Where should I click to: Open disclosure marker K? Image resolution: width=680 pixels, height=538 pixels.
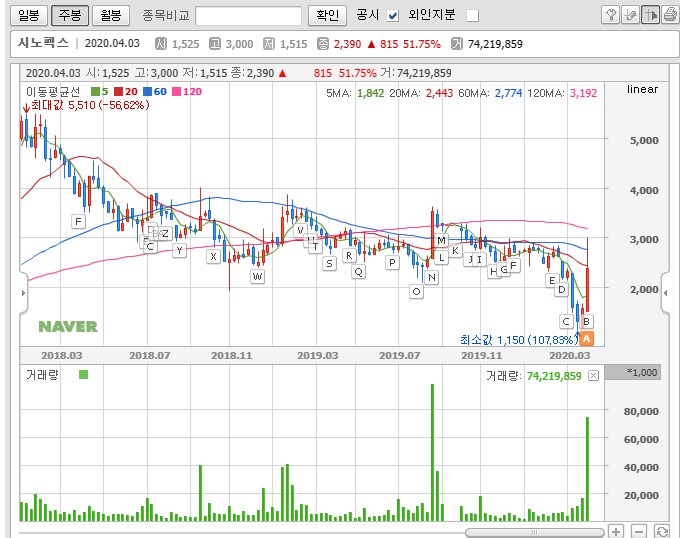click(455, 251)
